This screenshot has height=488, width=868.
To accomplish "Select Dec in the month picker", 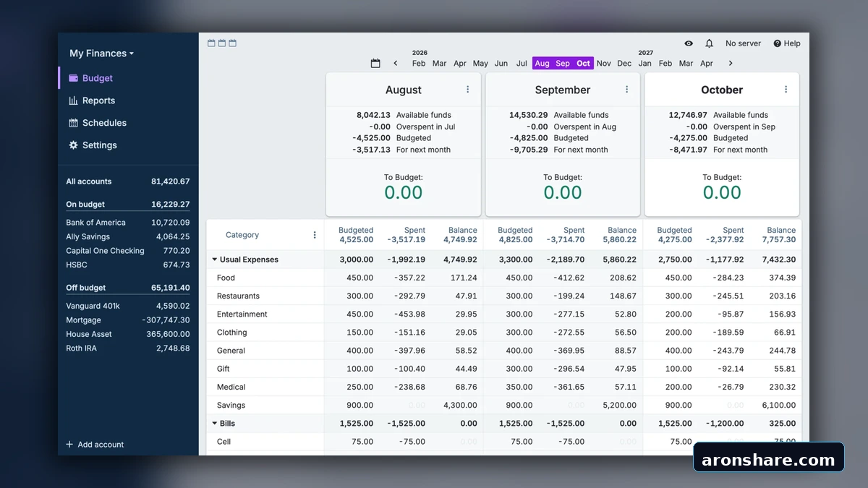I will point(624,64).
